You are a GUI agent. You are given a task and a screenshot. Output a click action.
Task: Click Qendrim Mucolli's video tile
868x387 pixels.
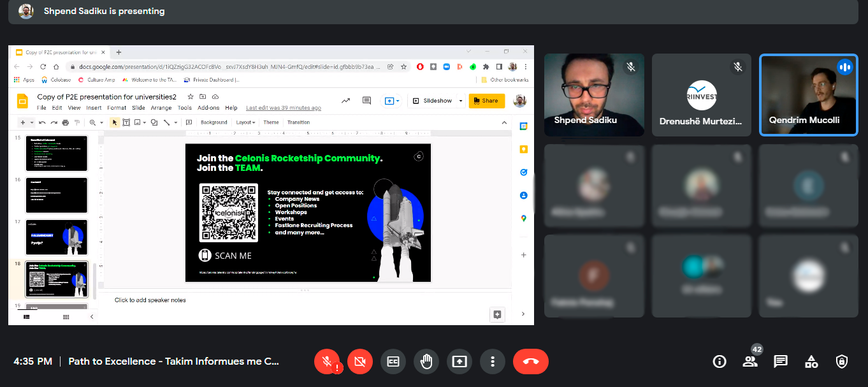tap(807, 94)
